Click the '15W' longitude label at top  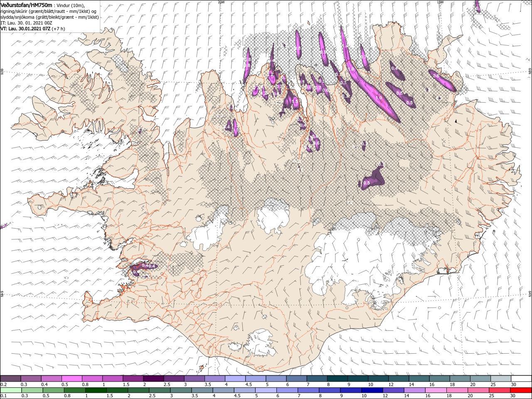[x=440, y=2]
